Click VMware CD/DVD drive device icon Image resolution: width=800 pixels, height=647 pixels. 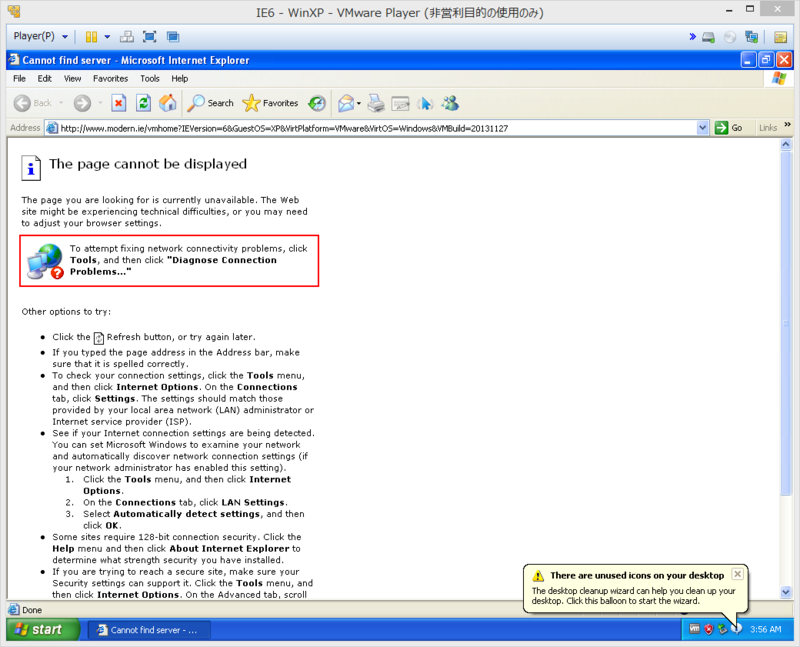[x=730, y=37]
